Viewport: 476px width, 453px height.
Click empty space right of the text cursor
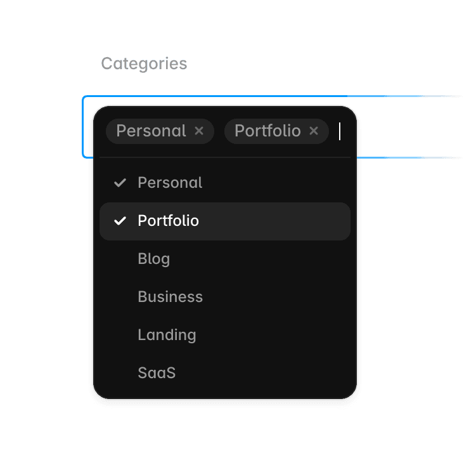(x=346, y=131)
